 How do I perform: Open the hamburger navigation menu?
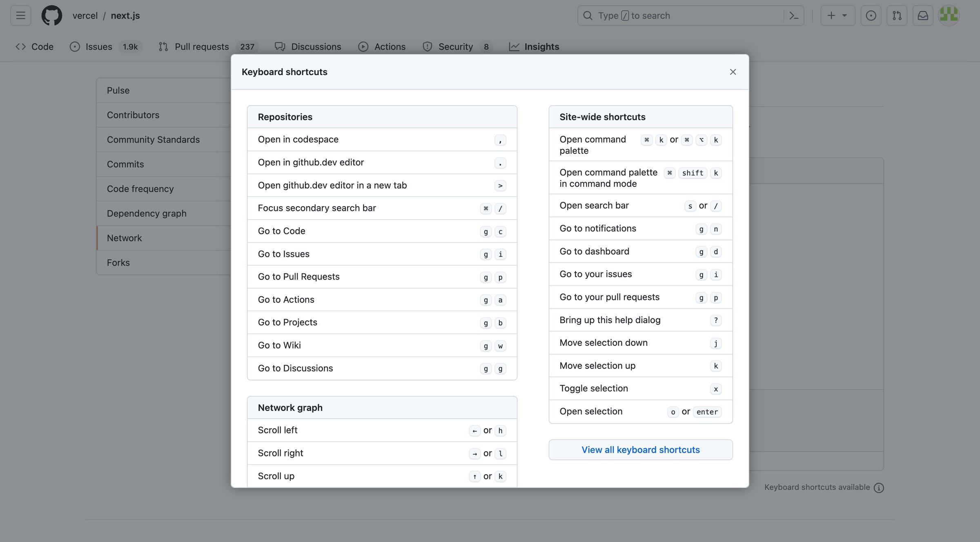pos(21,16)
